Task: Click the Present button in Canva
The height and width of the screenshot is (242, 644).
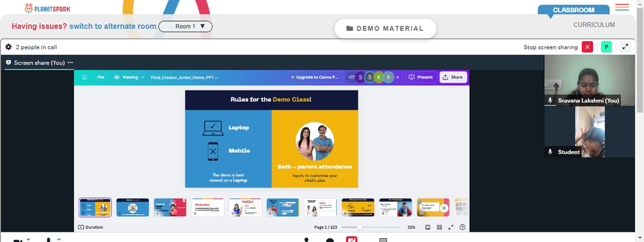Action: click(421, 77)
